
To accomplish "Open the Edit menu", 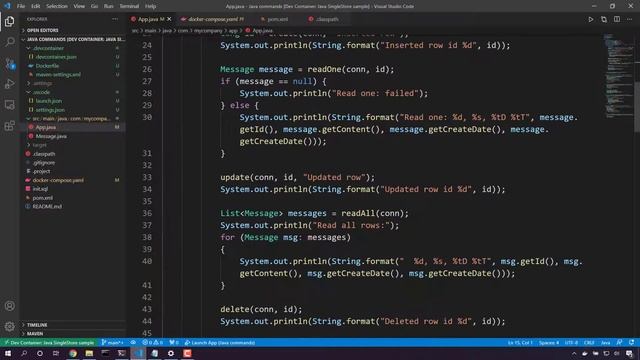I will tap(36, 6).
